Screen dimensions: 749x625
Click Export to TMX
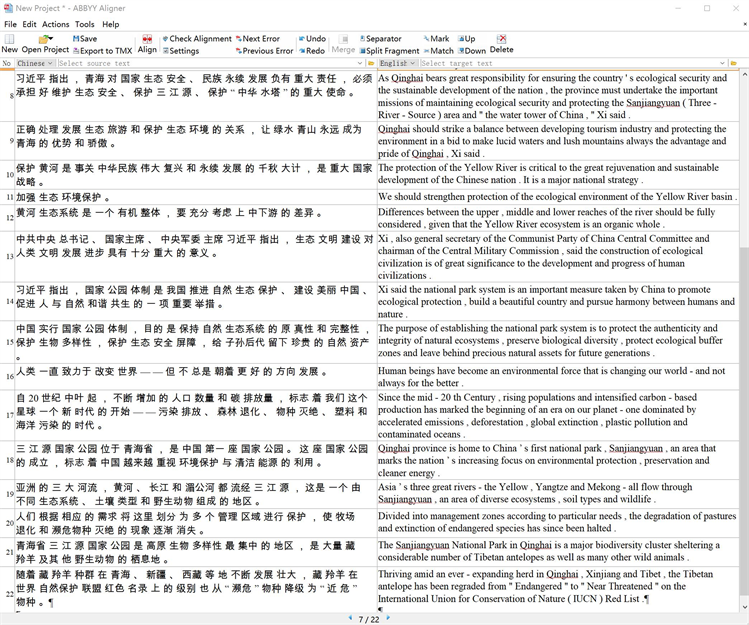click(101, 50)
